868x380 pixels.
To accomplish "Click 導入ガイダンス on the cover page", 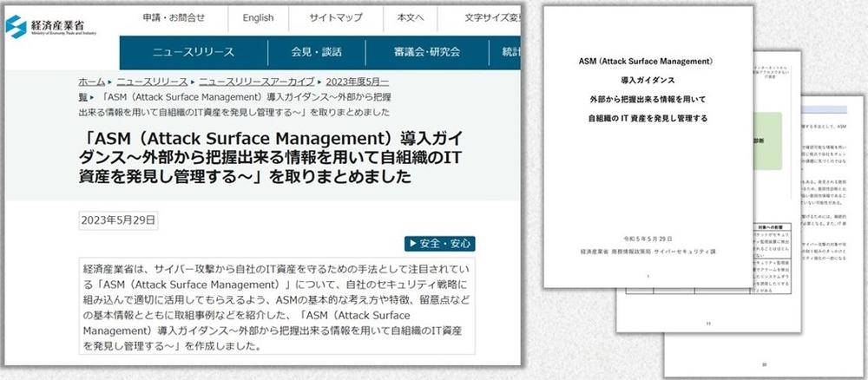I will tap(648, 81).
